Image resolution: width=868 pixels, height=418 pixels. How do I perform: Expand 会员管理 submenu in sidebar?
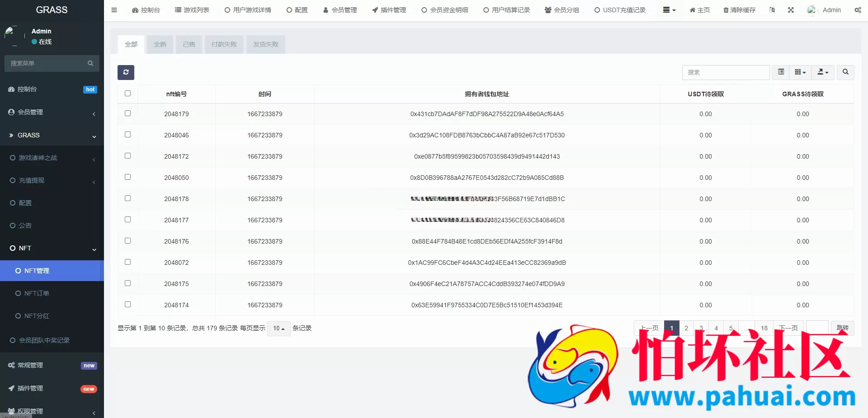click(x=52, y=112)
